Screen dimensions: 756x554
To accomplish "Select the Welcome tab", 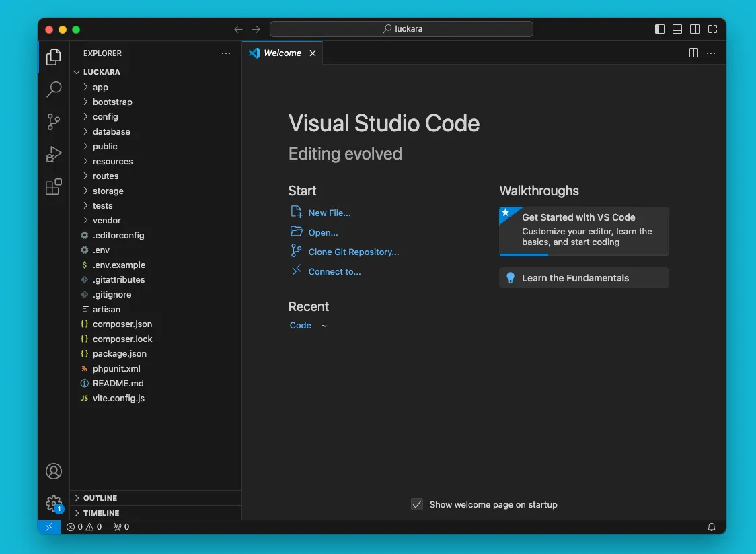I will [x=282, y=53].
